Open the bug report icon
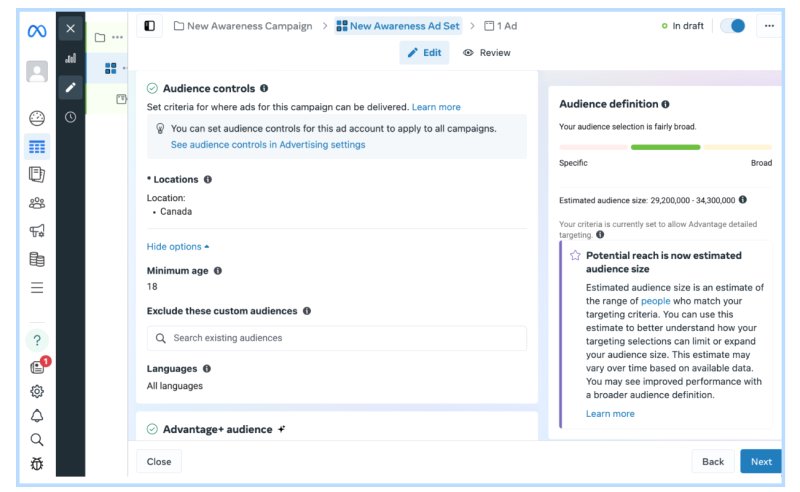Image resolution: width=800 pixels, height=492 pixels. (x=37, y=464)
